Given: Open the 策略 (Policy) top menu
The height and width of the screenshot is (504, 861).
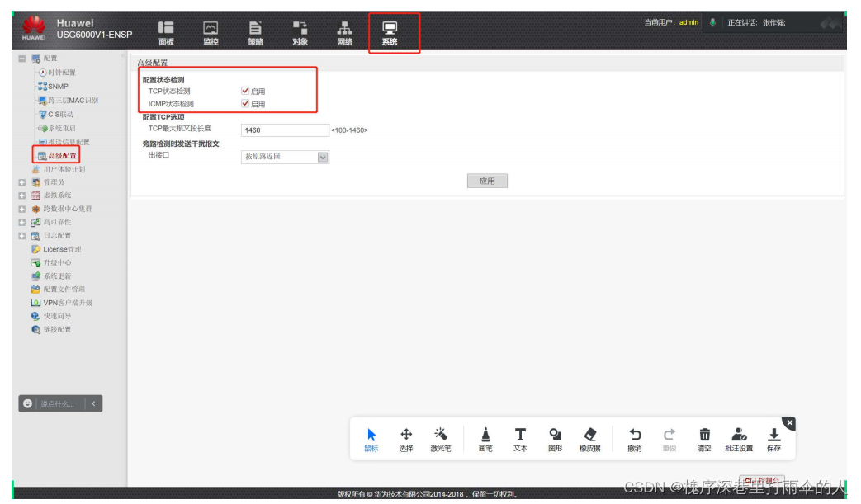Looking at the screenshot, I should [x=255, y=34].
